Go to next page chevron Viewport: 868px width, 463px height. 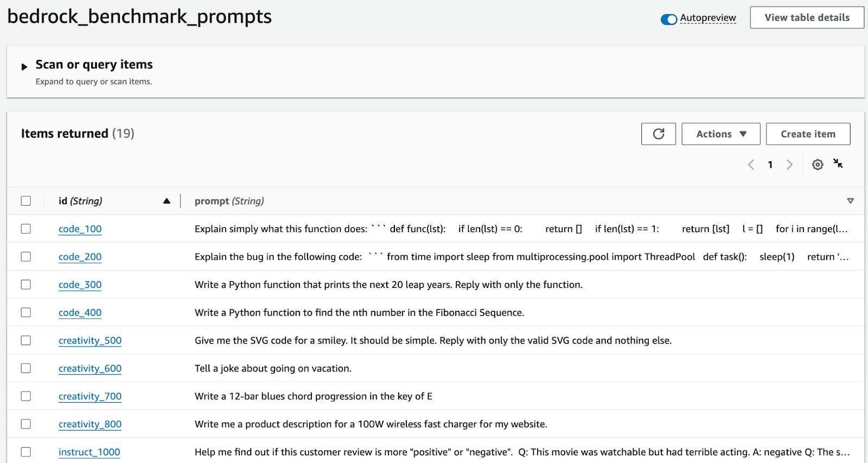789,165
